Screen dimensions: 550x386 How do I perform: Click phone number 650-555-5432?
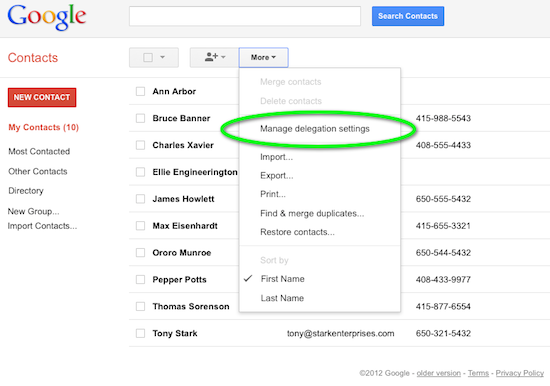443,199
